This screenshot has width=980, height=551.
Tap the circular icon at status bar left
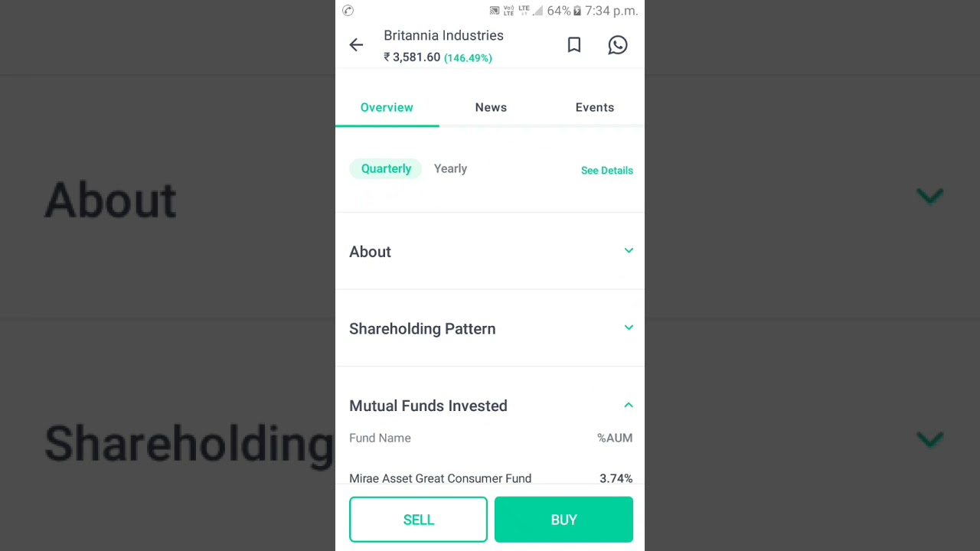tap(348, 11)
